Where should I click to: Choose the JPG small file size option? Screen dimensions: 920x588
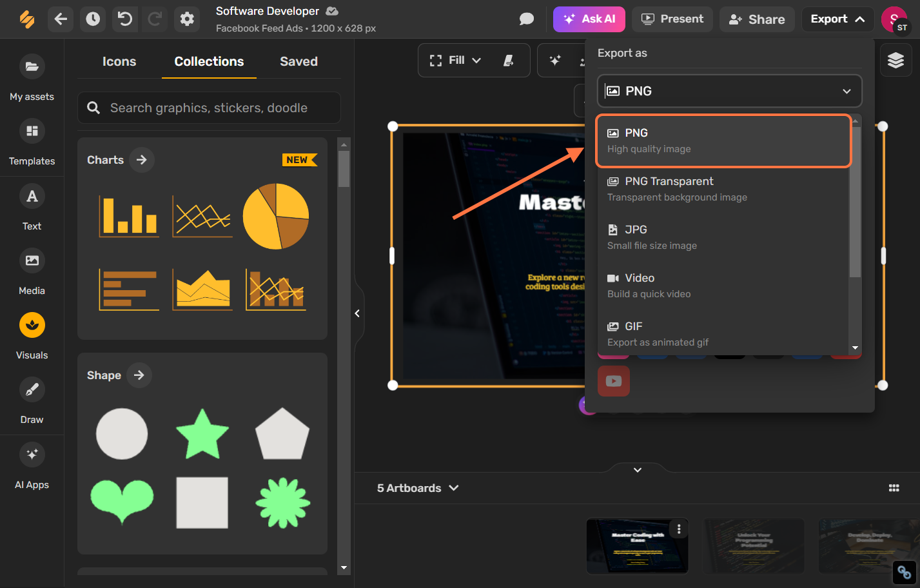coord(723,237)
